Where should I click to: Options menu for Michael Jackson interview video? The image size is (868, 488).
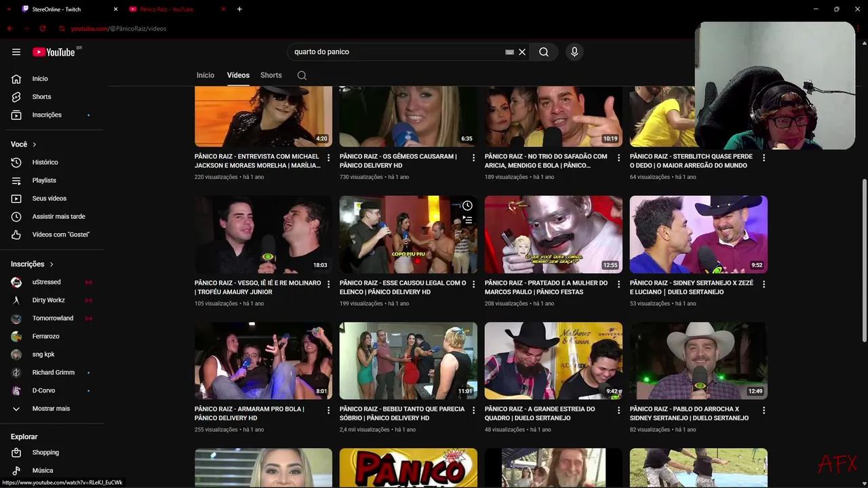(x=329, y=158)
